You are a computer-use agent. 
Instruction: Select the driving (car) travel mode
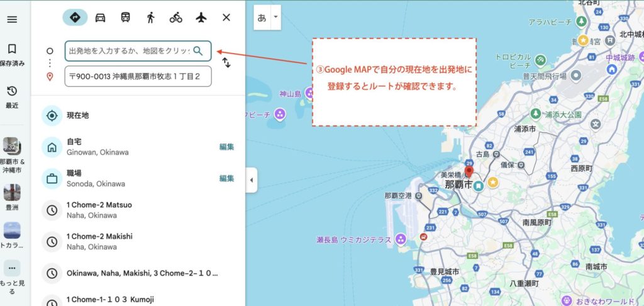[x=100, y=18]
